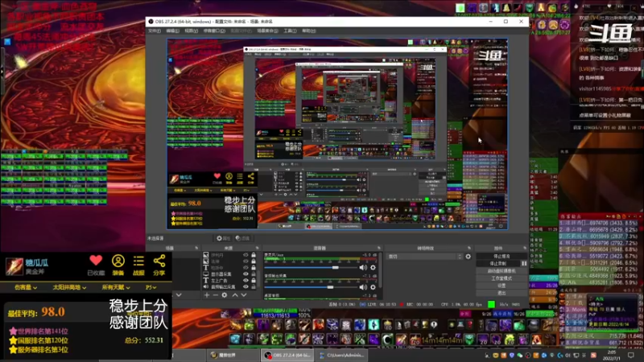This screenshot has height=362, width=644.
Task: Click the pause recording icon
Action: pyautogui.click(x=524, y=264)
